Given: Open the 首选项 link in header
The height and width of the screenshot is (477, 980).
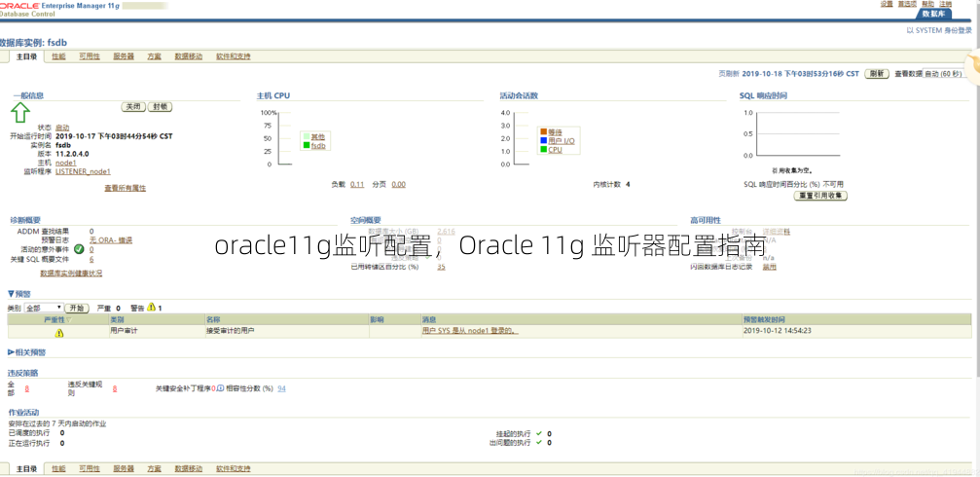Looking at the screenshot, I should point(907,4).
